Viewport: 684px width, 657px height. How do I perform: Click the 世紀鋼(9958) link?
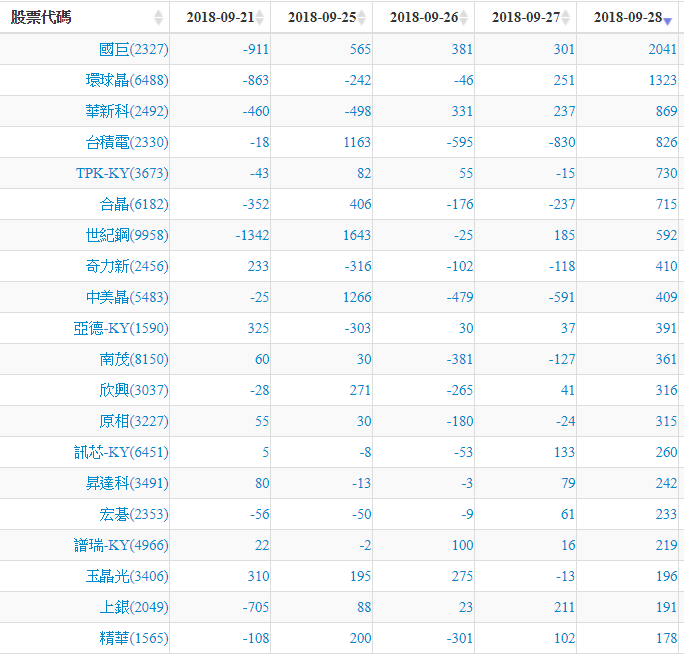pyautogui.click(x=127, y=236)
